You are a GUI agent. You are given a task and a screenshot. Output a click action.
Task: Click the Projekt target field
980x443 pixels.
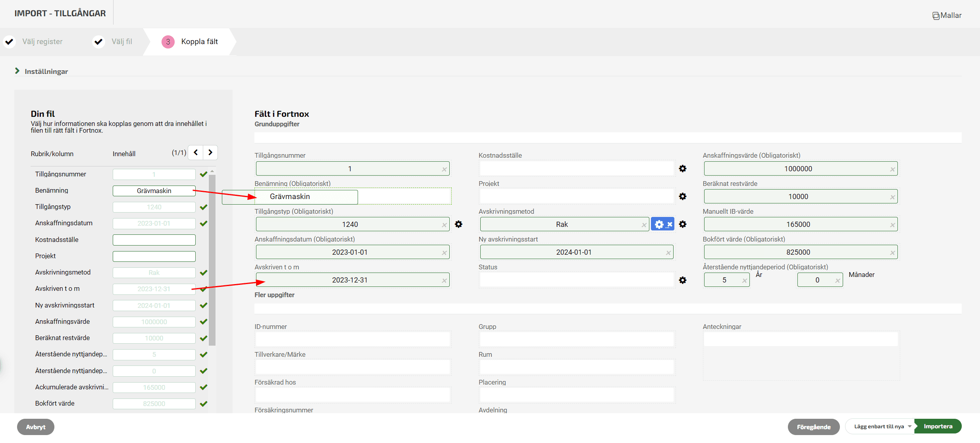point(576,196)
